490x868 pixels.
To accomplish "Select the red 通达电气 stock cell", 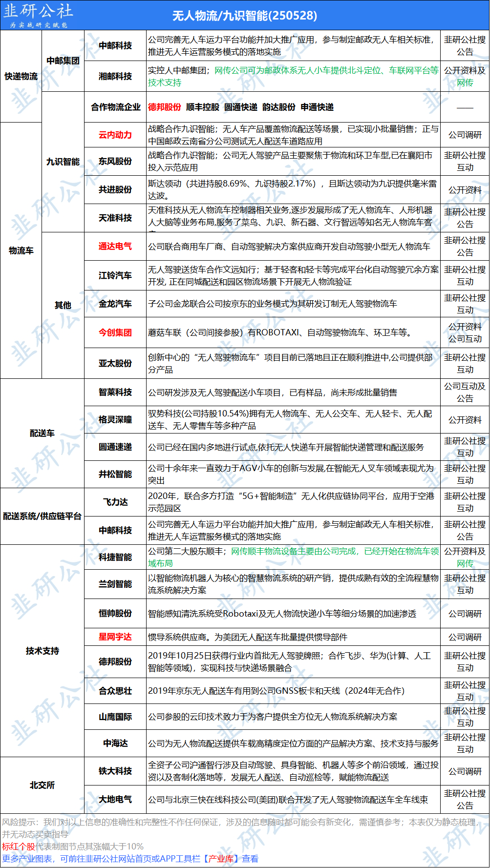I will point(115,247).
